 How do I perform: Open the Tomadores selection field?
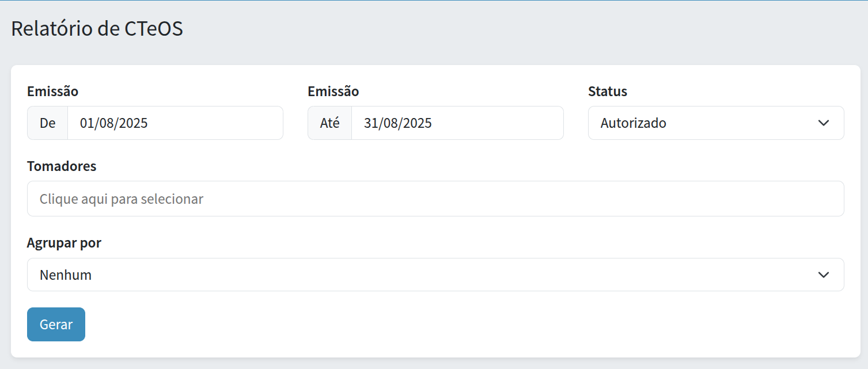tap(435, 199)
